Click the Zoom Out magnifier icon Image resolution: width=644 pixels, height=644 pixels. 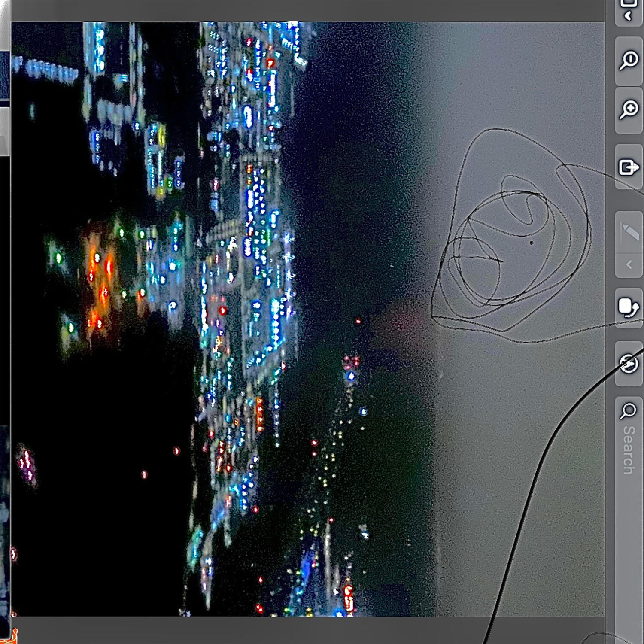click(629, 61)
